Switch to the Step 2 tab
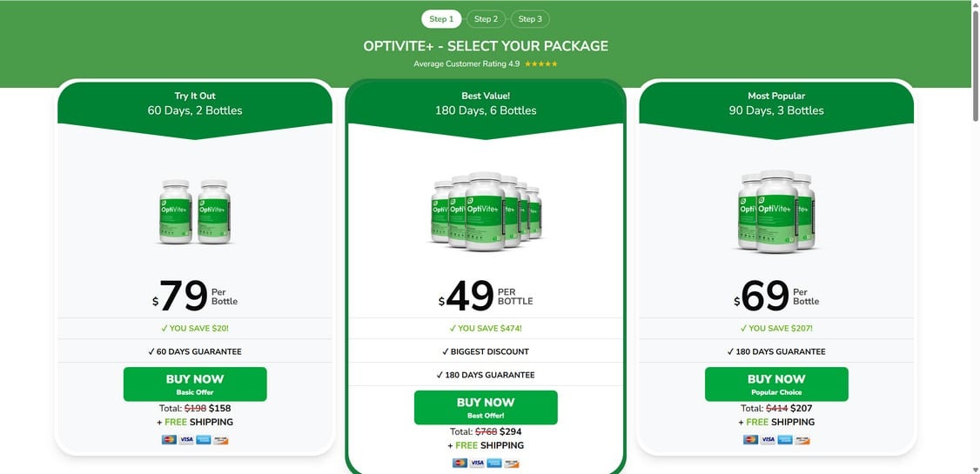The image size is (980, 474). pos(486,19)
